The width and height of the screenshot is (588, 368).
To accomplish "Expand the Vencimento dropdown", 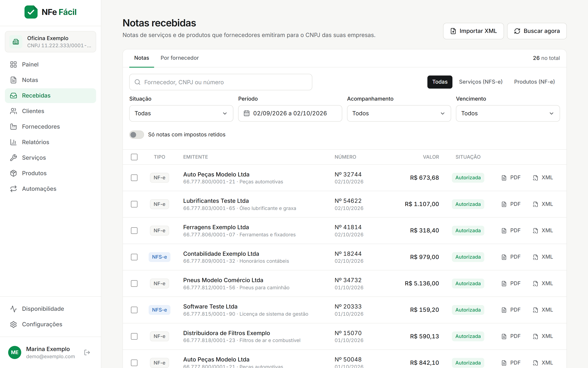I will [x=508, y=113].
